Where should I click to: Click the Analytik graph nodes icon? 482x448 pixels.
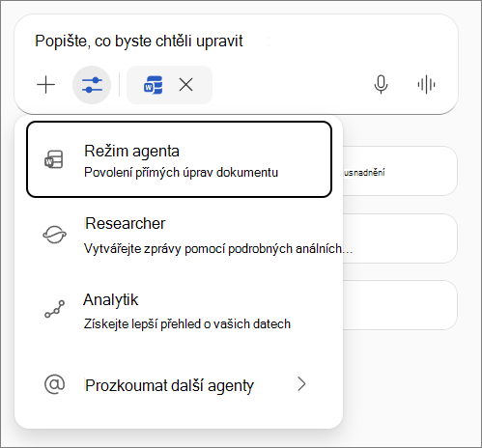54,309
